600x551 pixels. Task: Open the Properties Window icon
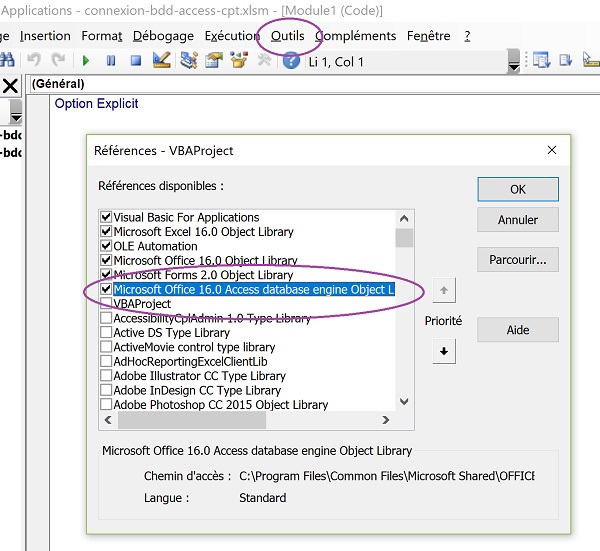[214, 60]
